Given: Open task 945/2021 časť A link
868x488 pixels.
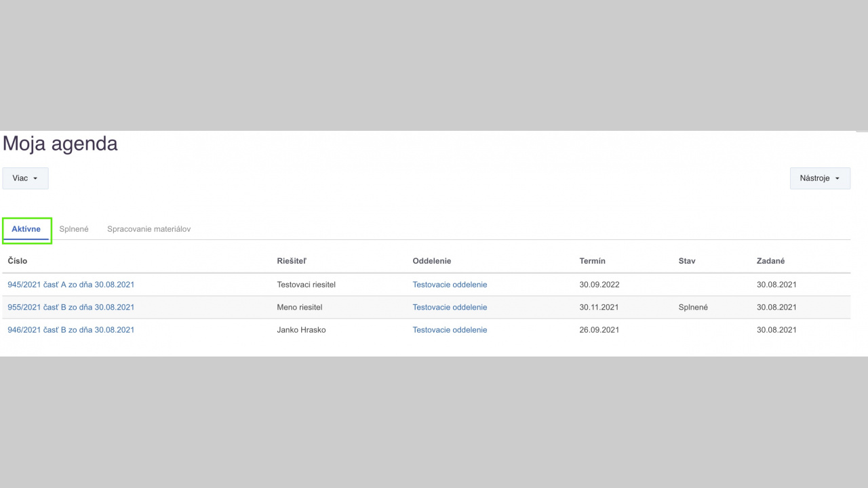Looking at the screenshot, I should [71, 285].
